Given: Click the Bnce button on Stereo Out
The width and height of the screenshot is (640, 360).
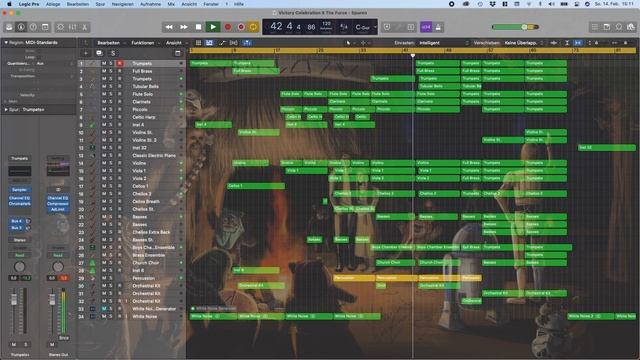Looking at the screenshot, I should 64,338.
